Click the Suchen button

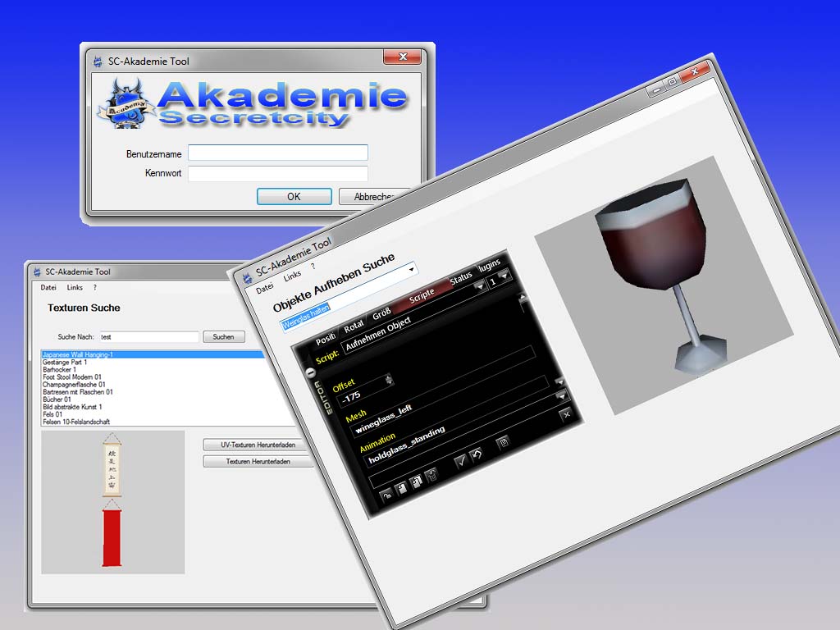223,337
